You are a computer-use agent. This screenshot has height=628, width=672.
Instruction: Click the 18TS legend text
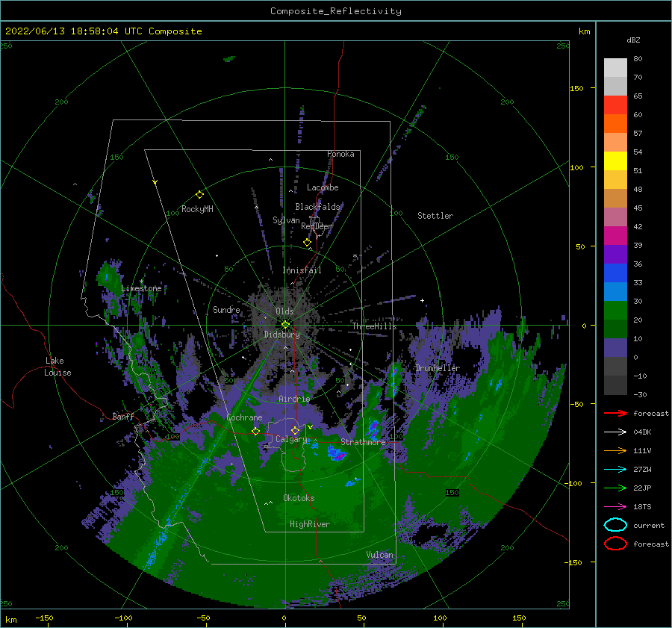coord(642,507)
